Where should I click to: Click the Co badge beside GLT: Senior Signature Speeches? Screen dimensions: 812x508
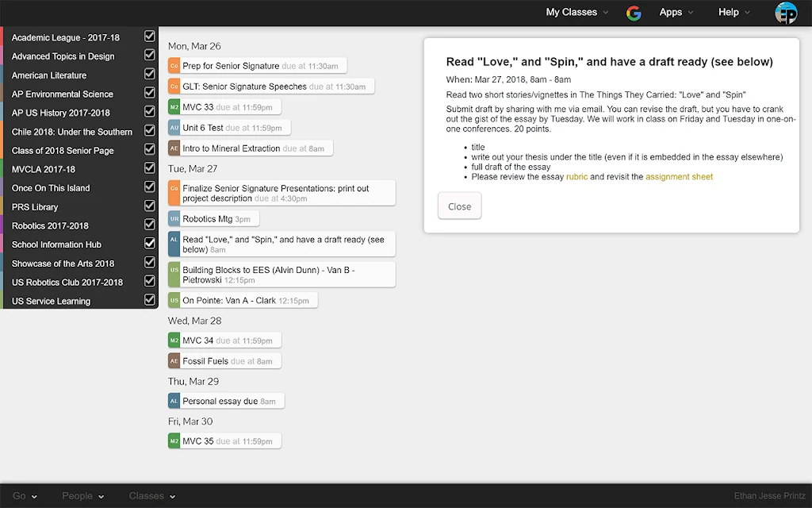click(x=174, y=87)
